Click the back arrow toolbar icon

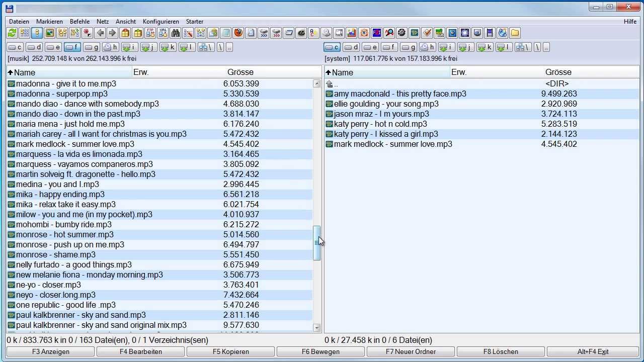100,33
